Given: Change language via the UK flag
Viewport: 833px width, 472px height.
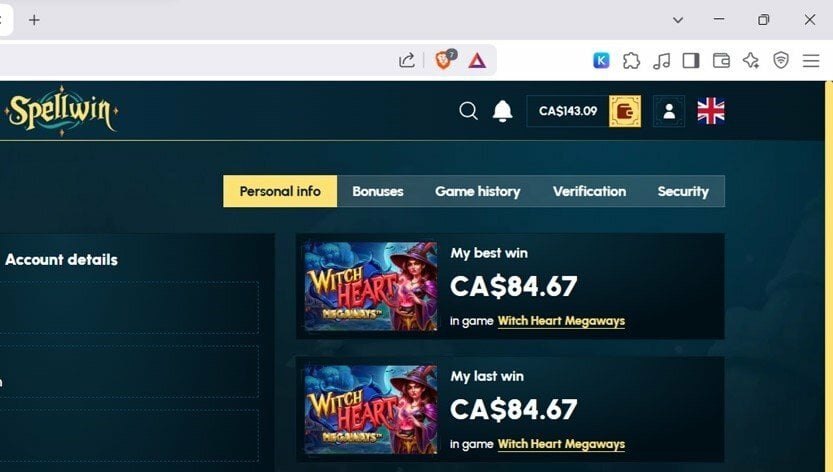Looking at the screenshot, I should click(711, 111).
